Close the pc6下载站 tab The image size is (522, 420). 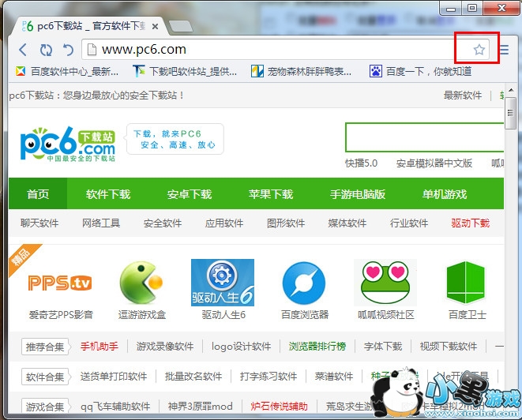coord(155,26)
